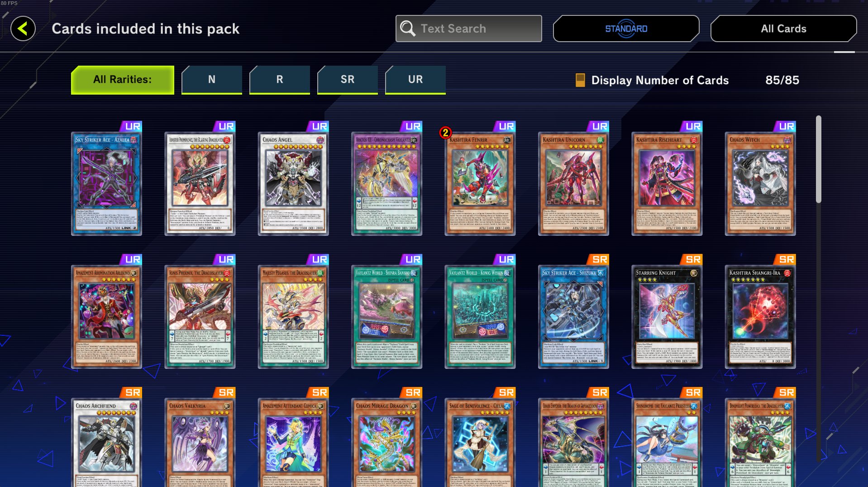868x487 pixels.
Task: Select the Chaos Angel card
Action: 293,183
